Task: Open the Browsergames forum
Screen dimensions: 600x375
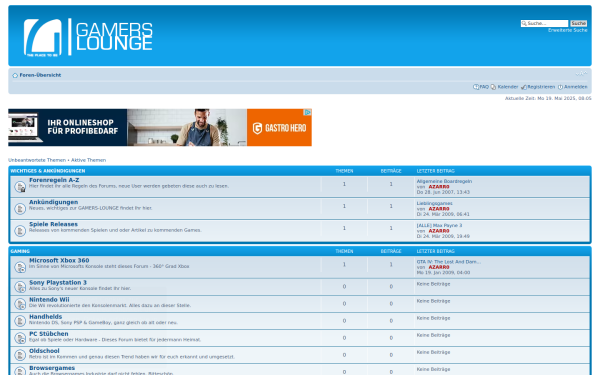Action: [52, 368]
